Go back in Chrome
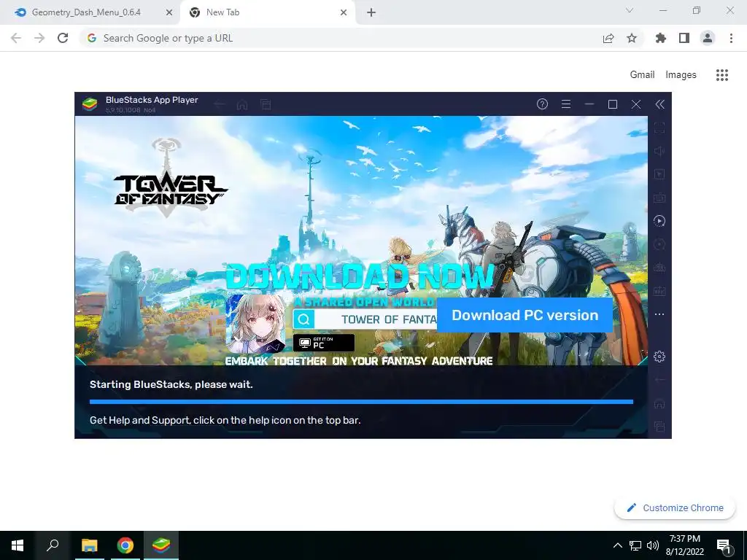Viewport: 747px width, 560px height. 16,38
